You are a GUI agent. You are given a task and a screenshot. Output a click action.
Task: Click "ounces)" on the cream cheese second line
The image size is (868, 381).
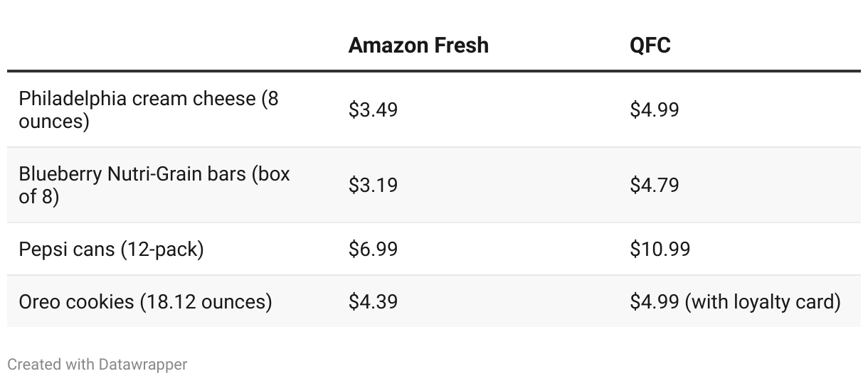(54, 122)
